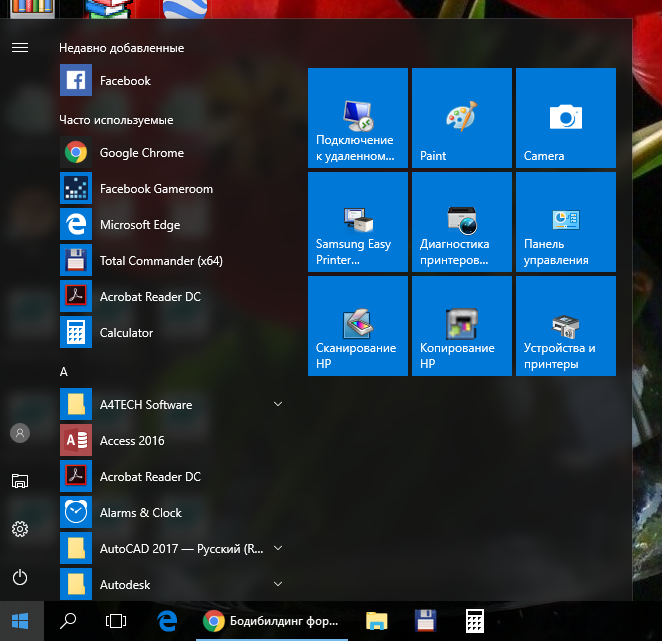Launch the Camera tile

(x=565, y=118)
